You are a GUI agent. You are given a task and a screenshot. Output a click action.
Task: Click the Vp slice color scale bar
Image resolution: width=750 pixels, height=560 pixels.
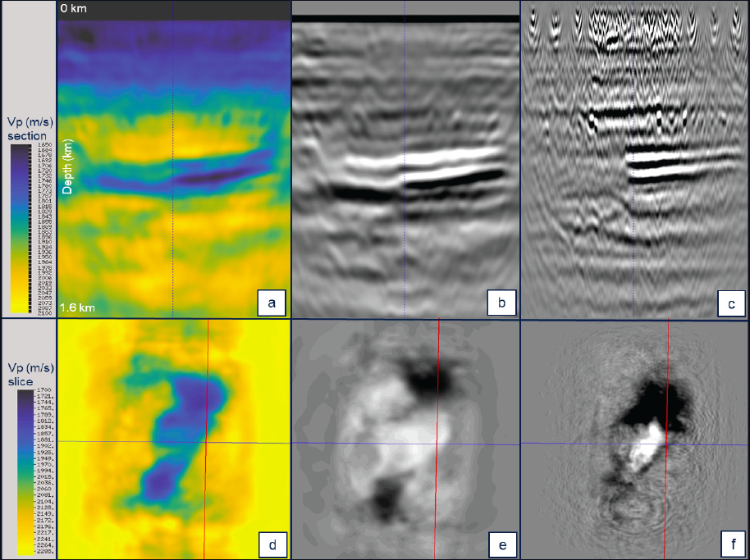(25, 472)
